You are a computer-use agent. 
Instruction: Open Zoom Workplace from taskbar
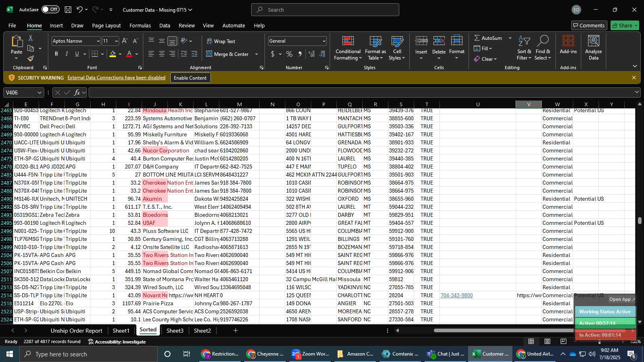point(310,354)
